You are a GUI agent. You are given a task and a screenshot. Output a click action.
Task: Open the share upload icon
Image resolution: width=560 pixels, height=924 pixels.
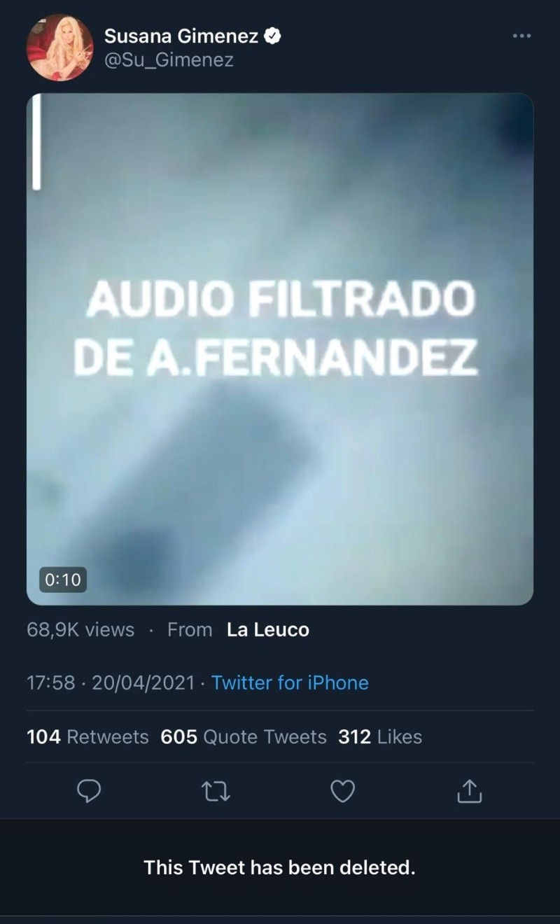click(470, 790)
